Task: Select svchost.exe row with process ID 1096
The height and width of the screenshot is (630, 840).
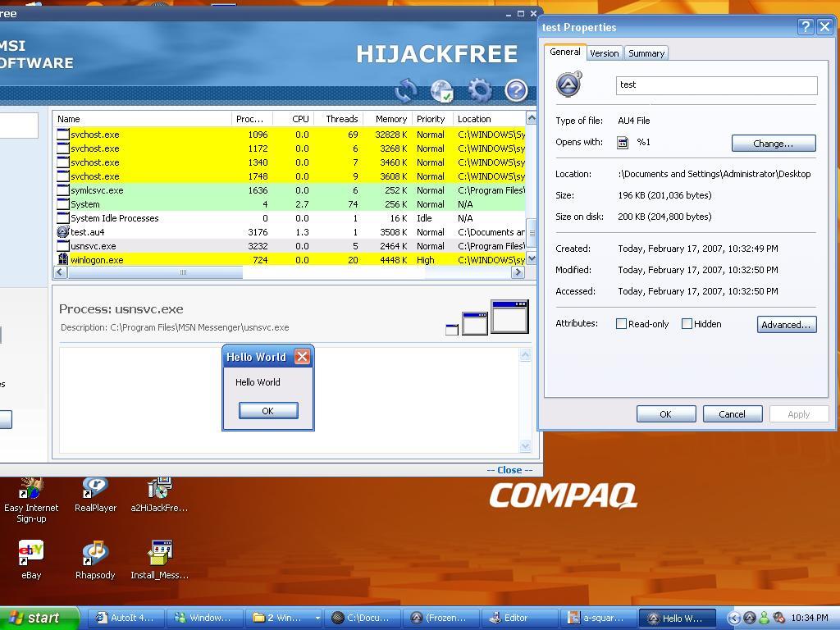Action: (x=290, y=135)
